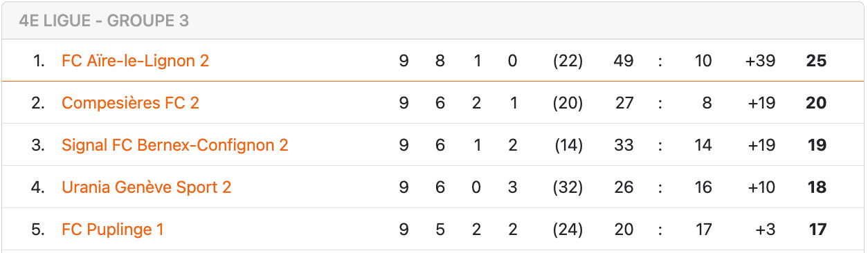Open the FC Aïre-le-Lignon 2 team link
The width and height of the screenshot is (868, 253).
[x=135, y=61]
